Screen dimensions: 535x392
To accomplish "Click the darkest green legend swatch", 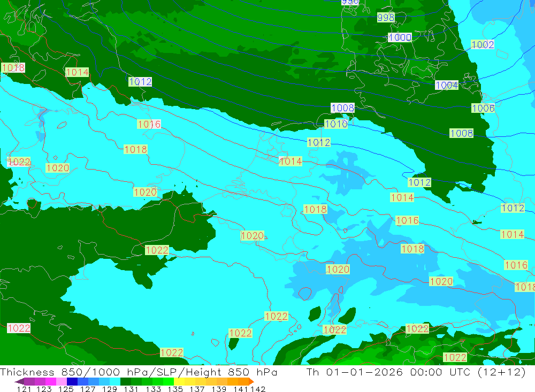I will (126, 381).
